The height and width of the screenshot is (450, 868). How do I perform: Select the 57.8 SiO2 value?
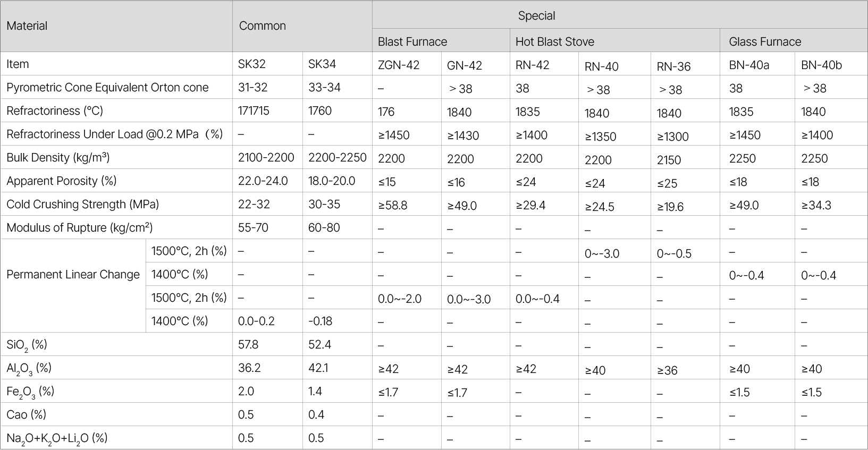point(248,345)
